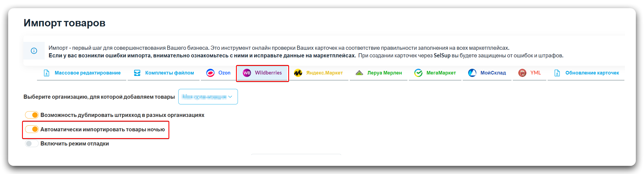The height and width of the screenshot is (174, 644).
Task: Toggle duplicate barcode across organizations switch
Action: (32, 115)
